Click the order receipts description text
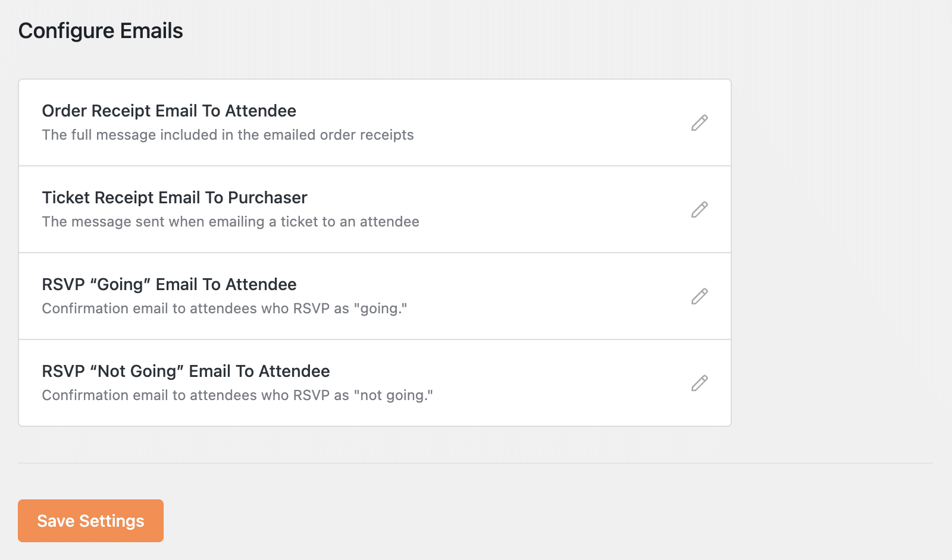Screen dimensions: 952x560 click(228, 135)
